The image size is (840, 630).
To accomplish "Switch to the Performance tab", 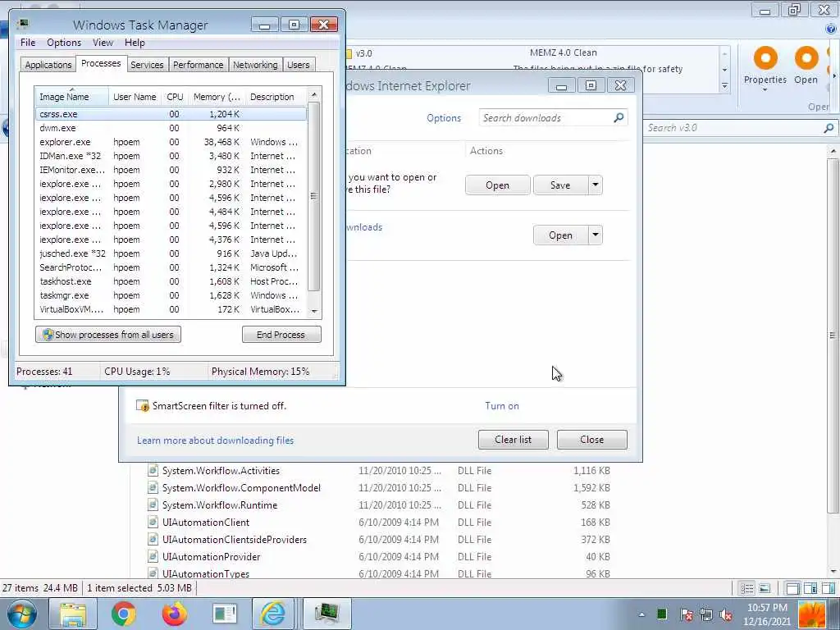I will pyautogui.click(x=199, y=65).
